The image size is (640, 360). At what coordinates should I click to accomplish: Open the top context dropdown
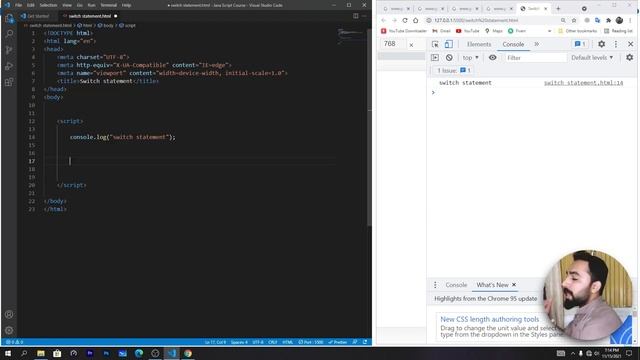pos(471,58)
